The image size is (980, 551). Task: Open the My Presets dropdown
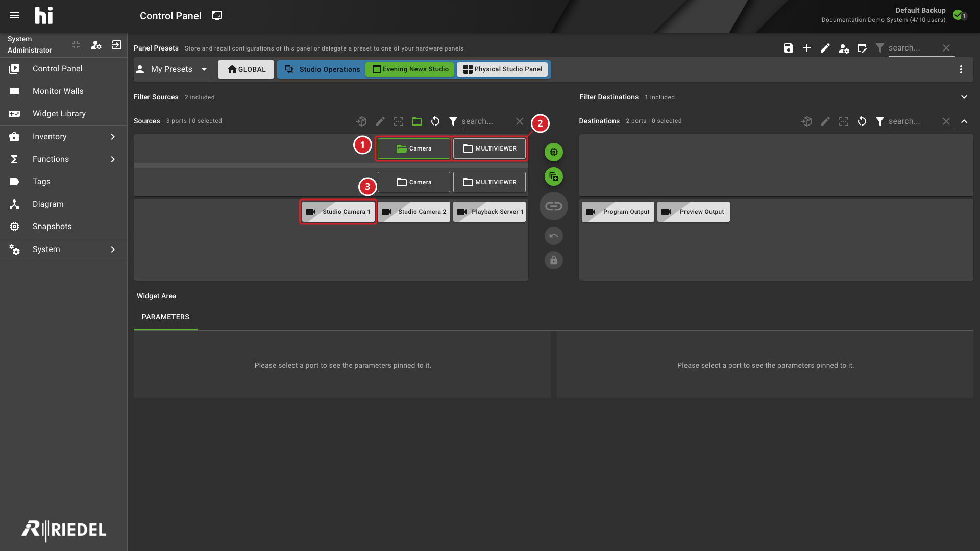point(172,69)
